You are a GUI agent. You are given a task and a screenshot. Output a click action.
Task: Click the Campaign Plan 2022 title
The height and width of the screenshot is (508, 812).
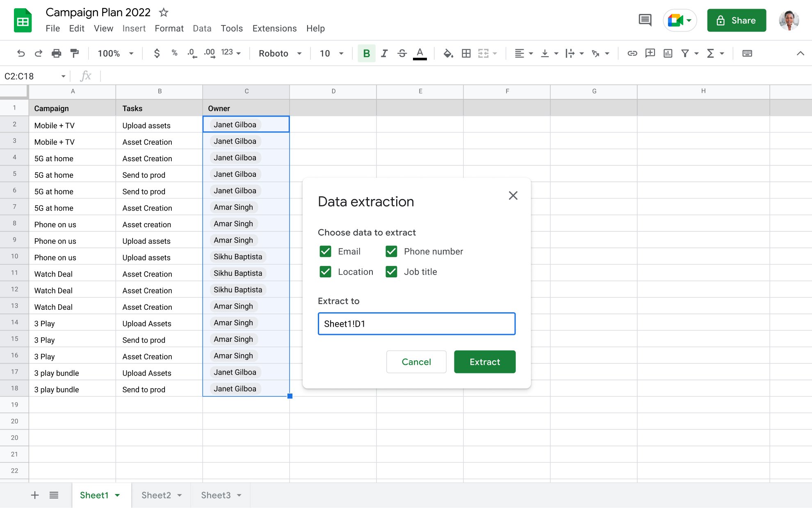click(98, 12)
